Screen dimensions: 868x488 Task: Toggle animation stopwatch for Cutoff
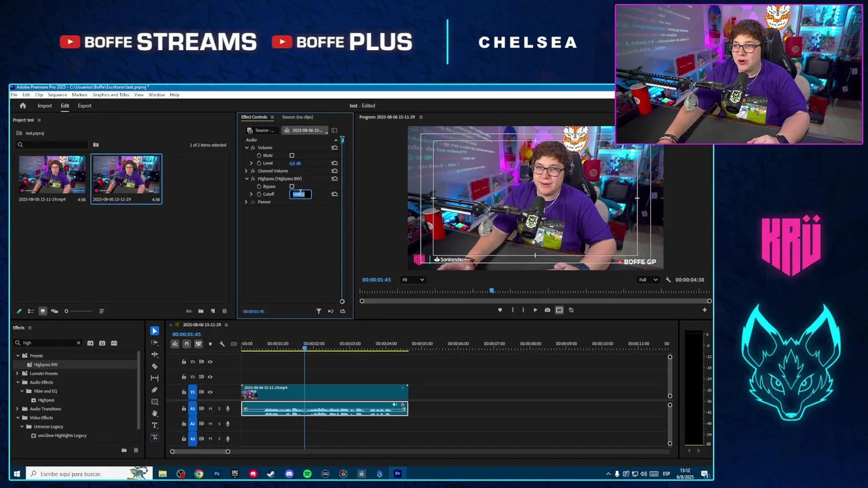click(x=258, y=194)
